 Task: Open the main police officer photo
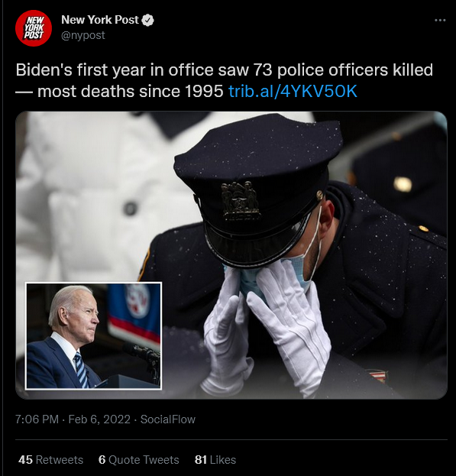(x=231, y=255)
